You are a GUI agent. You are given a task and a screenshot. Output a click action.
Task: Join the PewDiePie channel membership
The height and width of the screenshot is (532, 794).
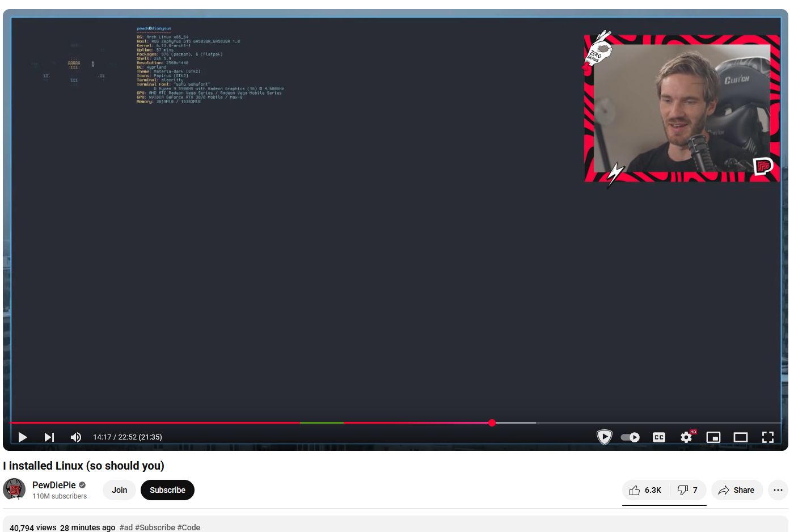(x=119, y=490)
